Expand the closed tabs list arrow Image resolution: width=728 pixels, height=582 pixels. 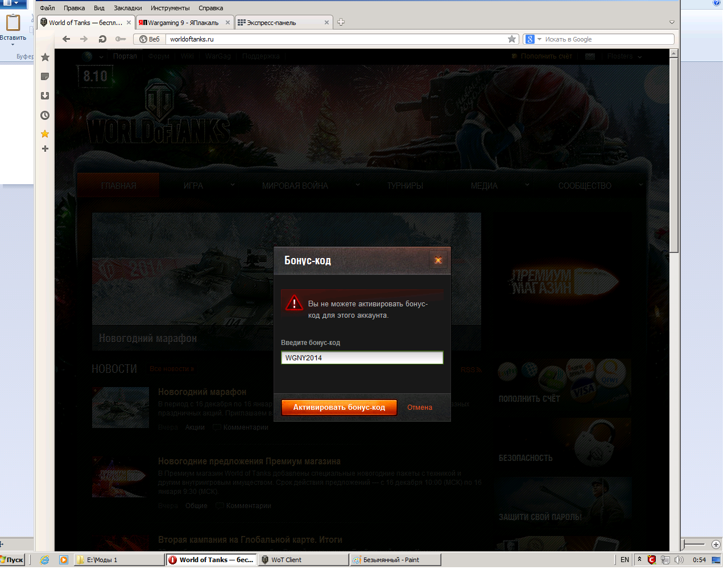[672, 23]
